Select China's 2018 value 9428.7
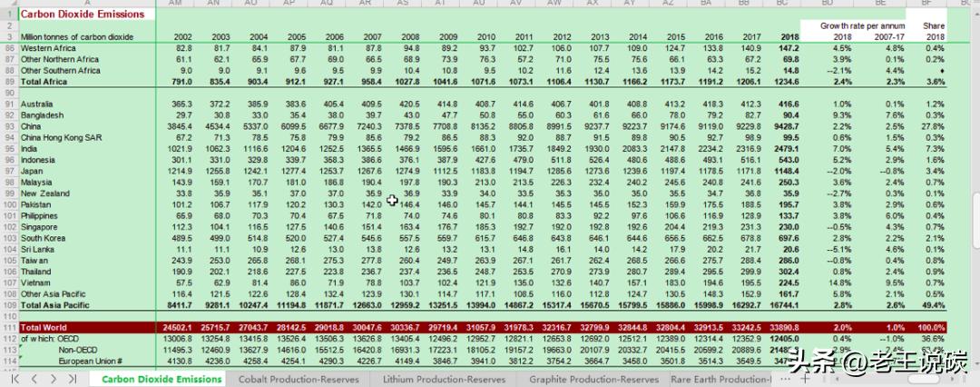 point(782,126)
